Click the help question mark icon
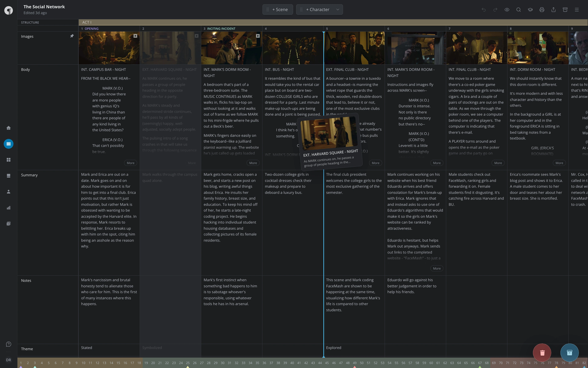The image size is (588, 368). pos(9,344)
